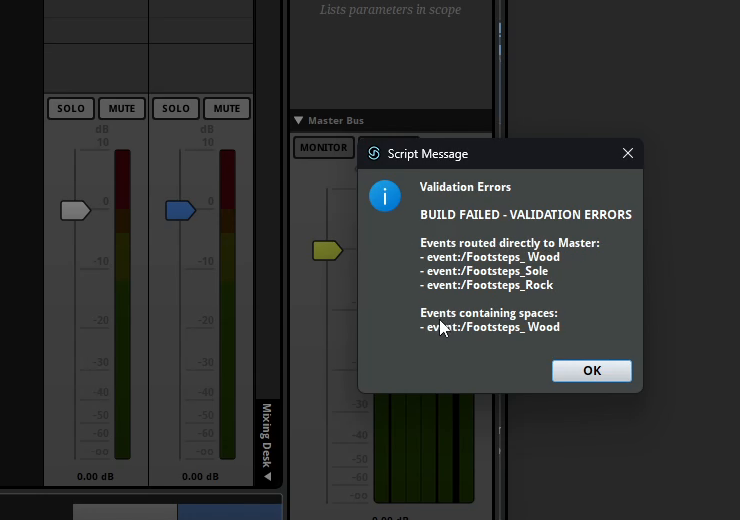Click 'Events routed directly to Master:' text
The width and height of the screenshot is (740, 520).
coord(510,243)
